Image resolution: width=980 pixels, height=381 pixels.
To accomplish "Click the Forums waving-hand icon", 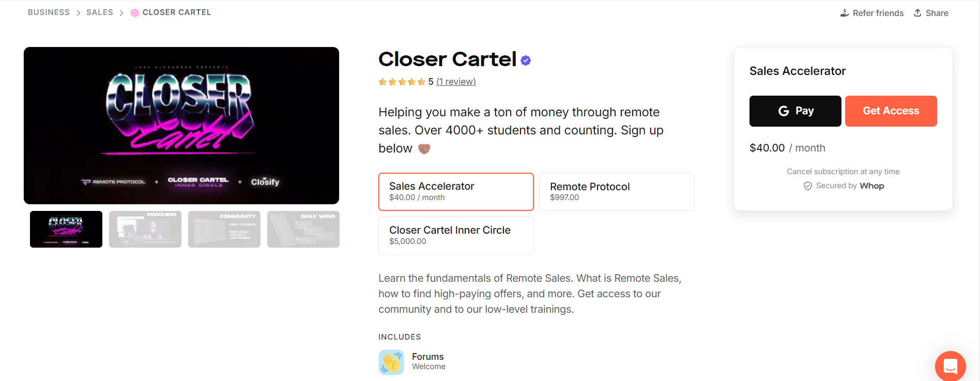I will pos(391,362).
